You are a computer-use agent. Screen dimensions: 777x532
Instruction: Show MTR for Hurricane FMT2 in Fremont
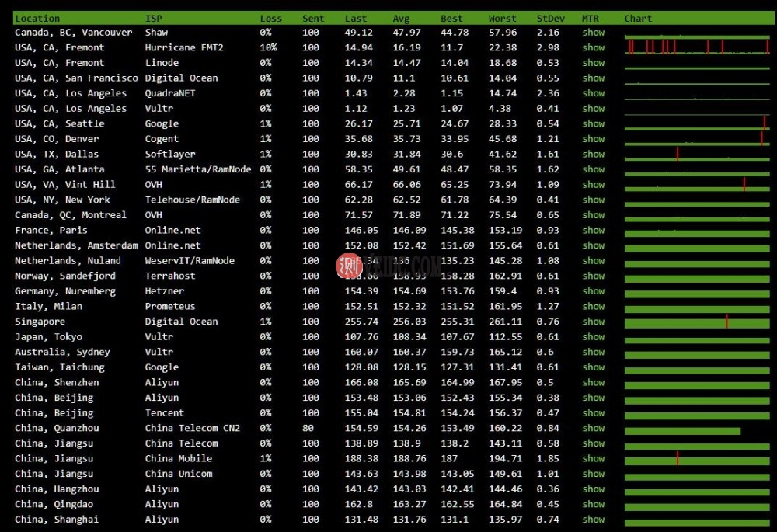pyautogui.click(x=593, y=47)
